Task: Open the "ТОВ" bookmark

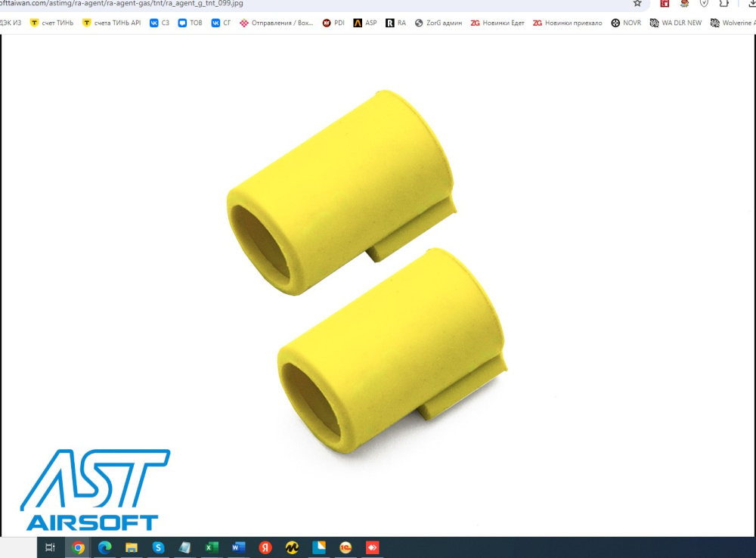Action: point(190,23)
